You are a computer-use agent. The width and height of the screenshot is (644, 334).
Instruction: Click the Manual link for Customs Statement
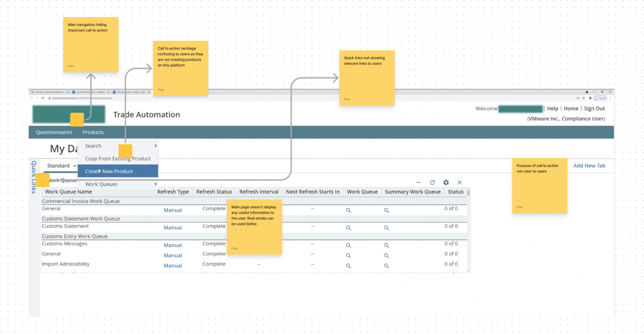click(x=173, y=228)
